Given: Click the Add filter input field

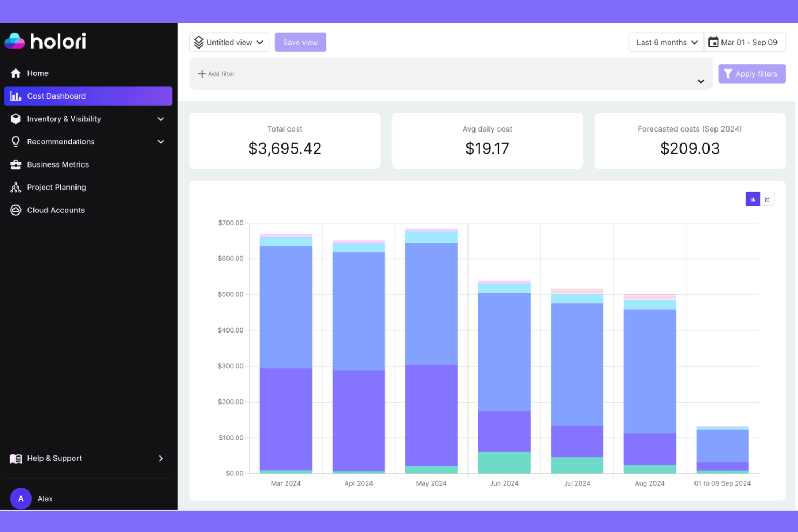Looking at the screenshot, I should point(221,73).
